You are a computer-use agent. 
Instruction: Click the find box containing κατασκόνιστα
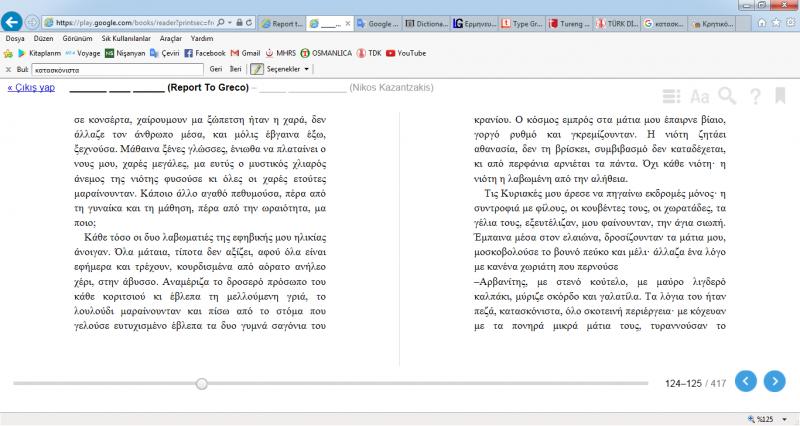[118, 69]
